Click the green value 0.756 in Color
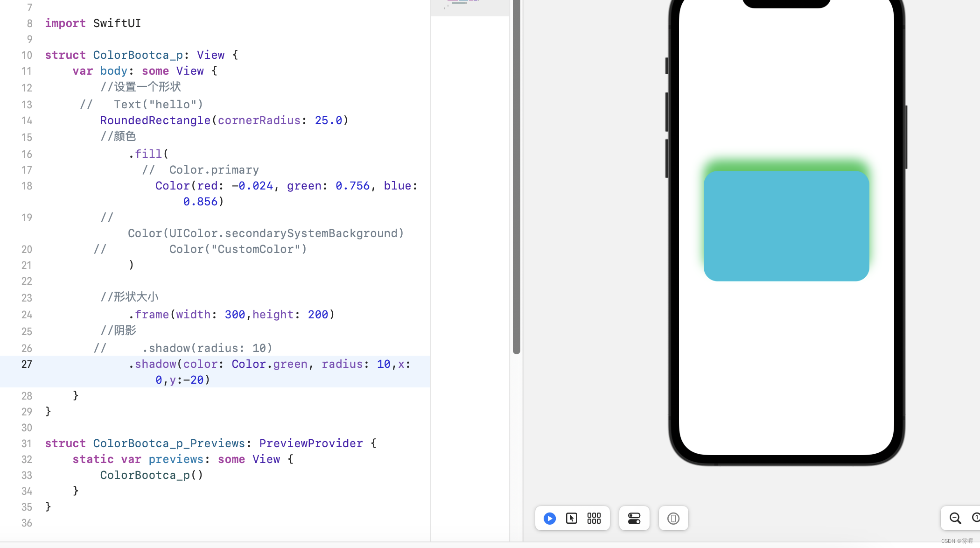This screenshot has width=980, height=548. pyautogui.click(x=354, y=186)
